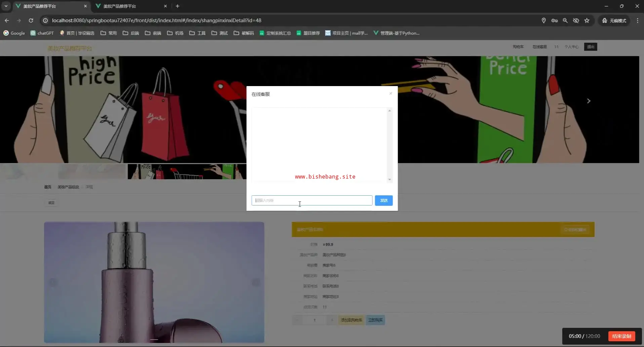Screen dimensions: 644x347
Task: Open the Google bookmark
Action: click(14, 33)
